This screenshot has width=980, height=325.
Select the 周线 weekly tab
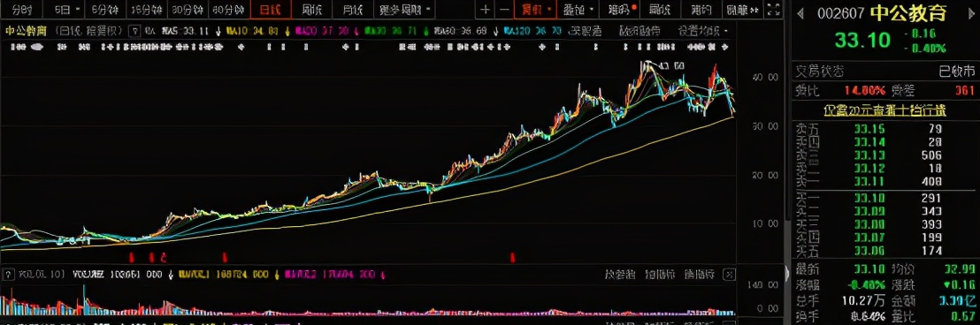tap(312, 10)
